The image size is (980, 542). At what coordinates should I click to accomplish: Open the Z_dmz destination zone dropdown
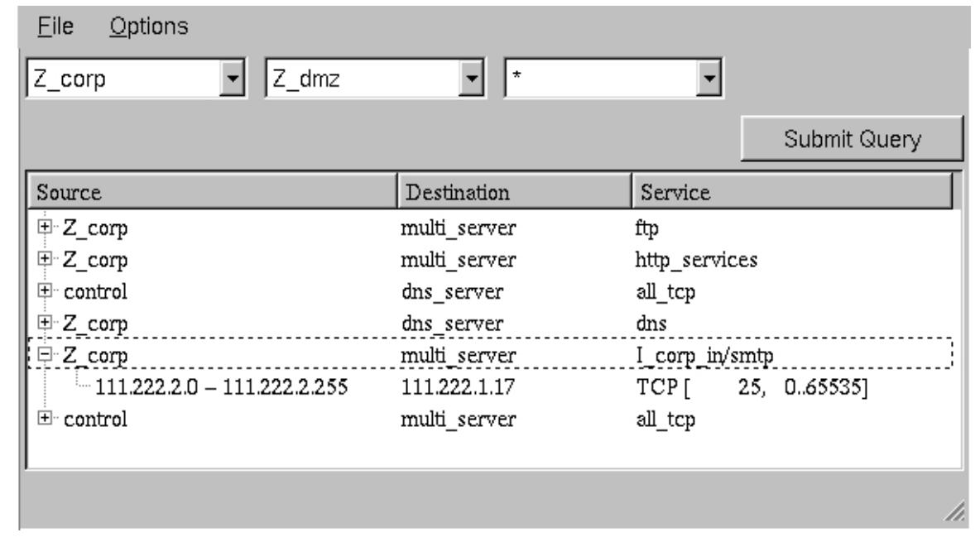(471, 78)
